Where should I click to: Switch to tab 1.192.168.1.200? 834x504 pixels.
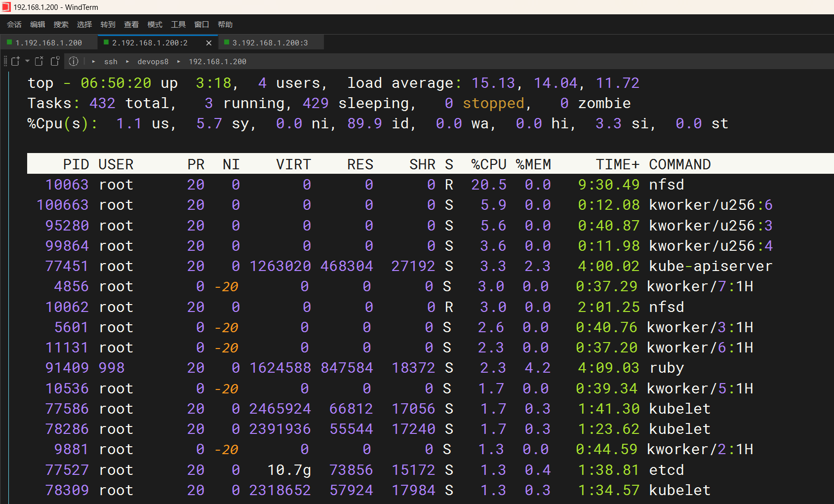coord(49,43)
